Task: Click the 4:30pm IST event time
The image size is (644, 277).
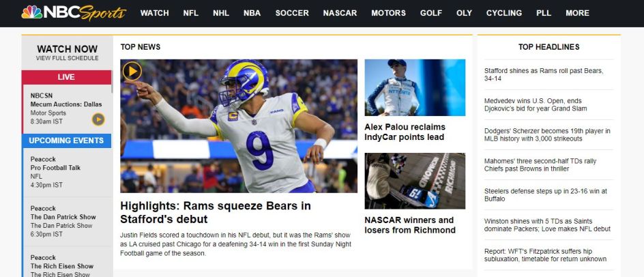Action: (x=46, y=185)
